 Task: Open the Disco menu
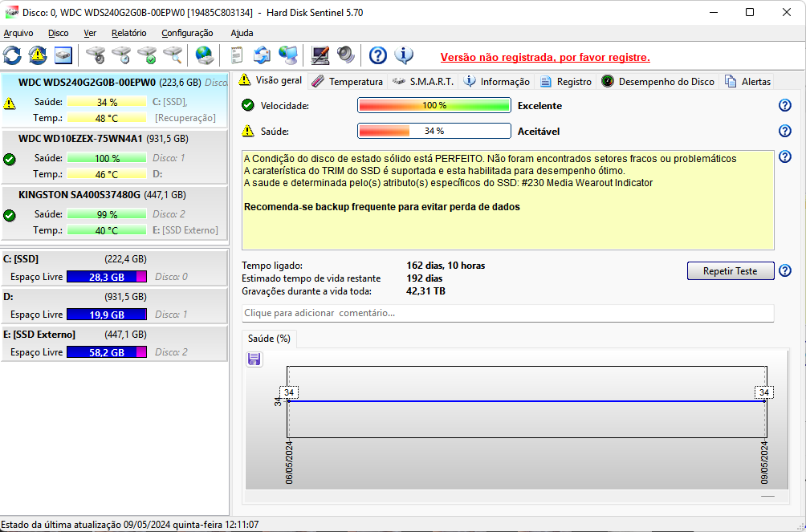[58, 33]
